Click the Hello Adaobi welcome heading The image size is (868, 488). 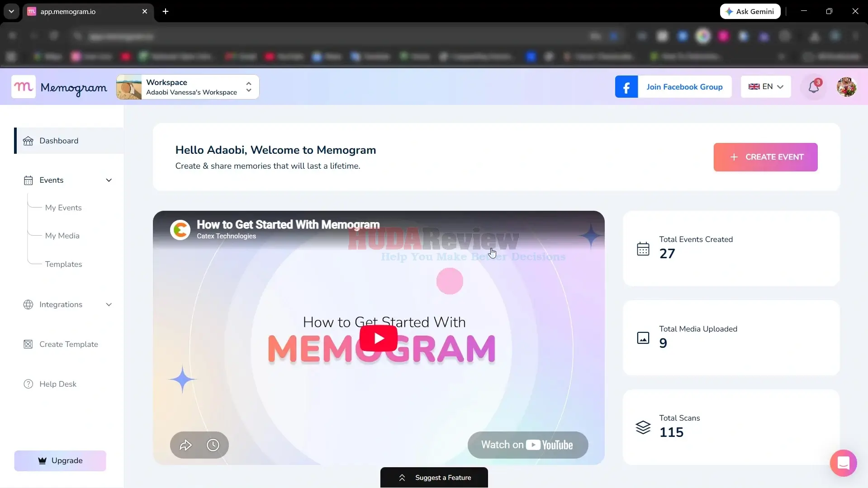click(275, 150)
